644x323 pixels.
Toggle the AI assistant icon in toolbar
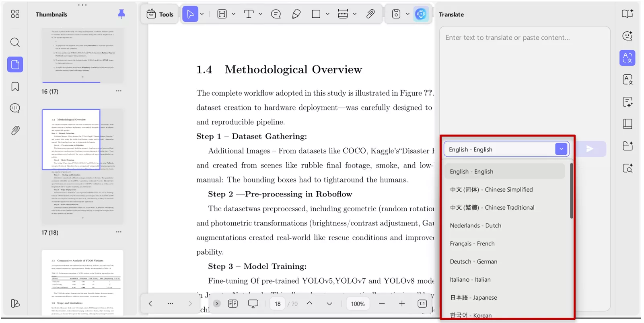(x=421, y=14)
